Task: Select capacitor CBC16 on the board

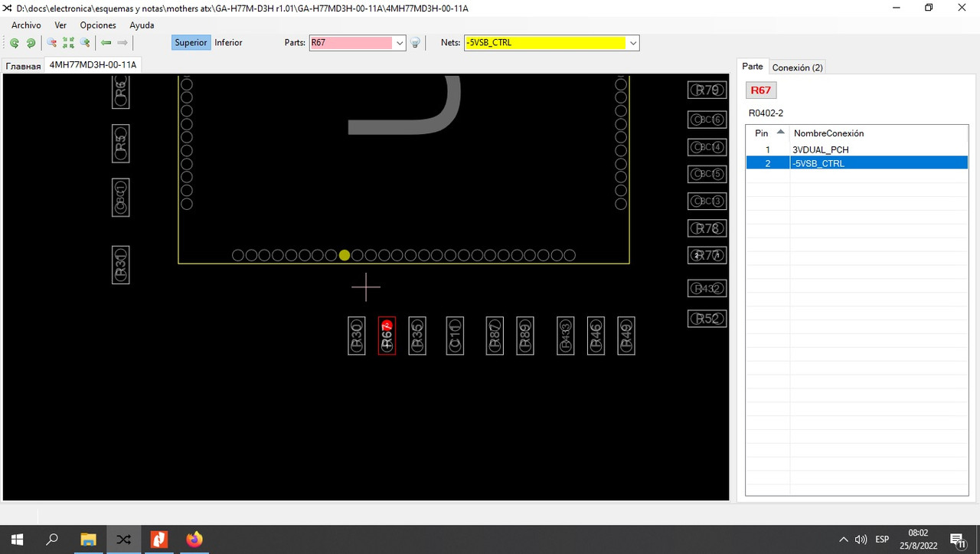Action: point(707,120)
